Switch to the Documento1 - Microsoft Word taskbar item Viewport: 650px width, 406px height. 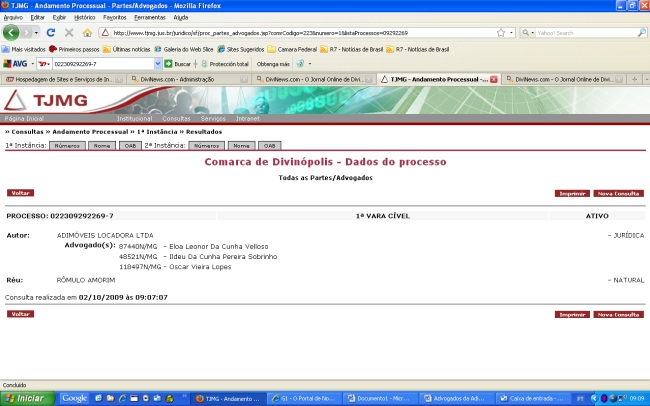click(381, 399)
